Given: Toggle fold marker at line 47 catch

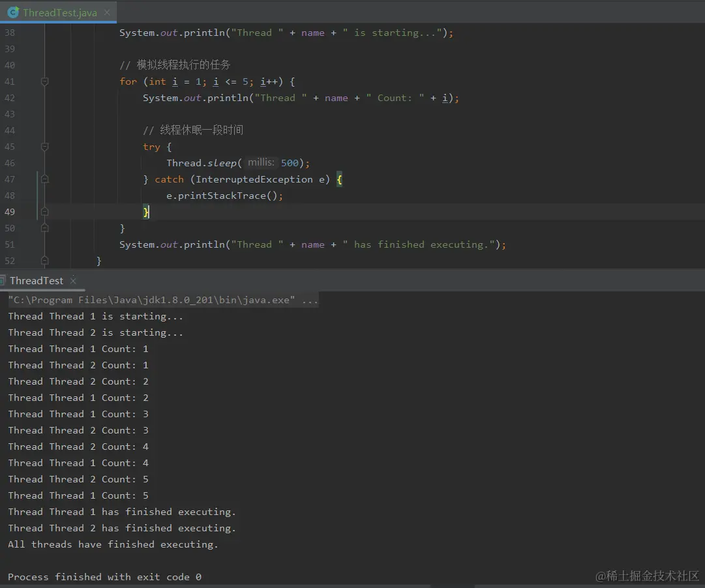Looking at the screenshot, I should [44, 179].
